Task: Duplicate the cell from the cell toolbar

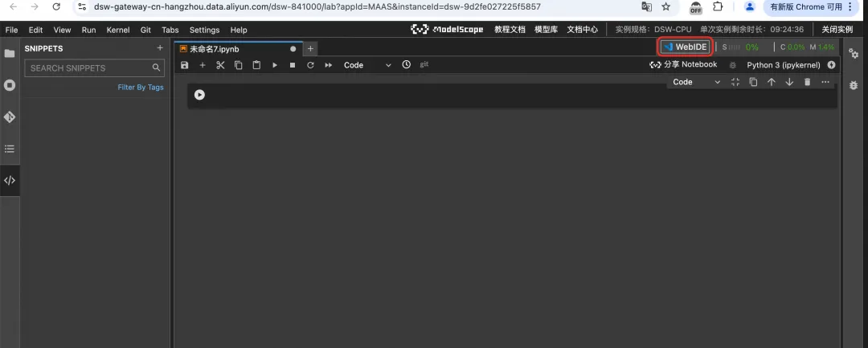Action: pos(753,82)
